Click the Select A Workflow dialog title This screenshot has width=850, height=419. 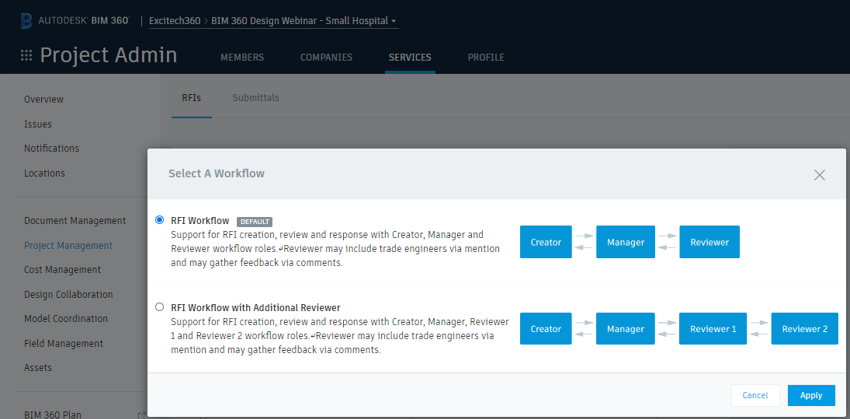[216, 173]
